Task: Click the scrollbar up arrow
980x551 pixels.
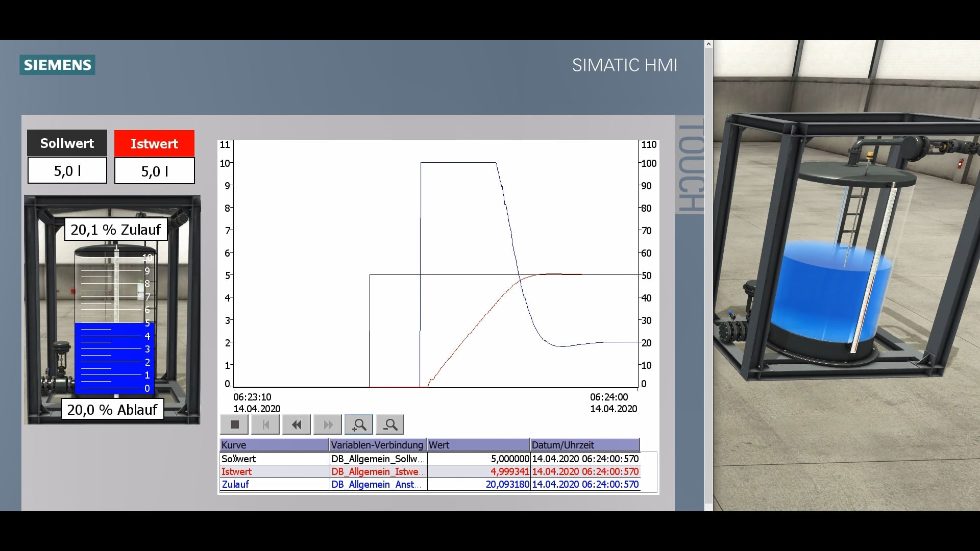Action: (708, 44)
